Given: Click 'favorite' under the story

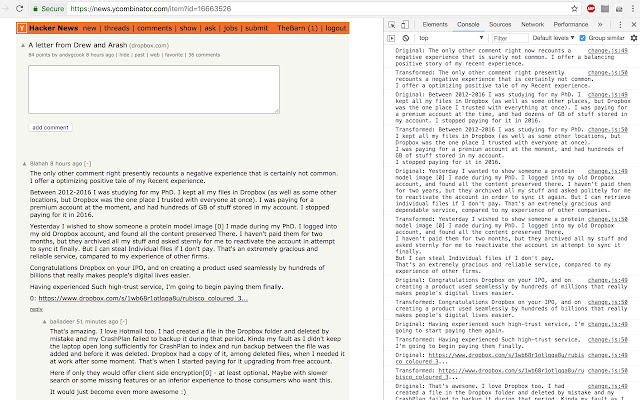Looking at the screenshot, I should 174,55.
